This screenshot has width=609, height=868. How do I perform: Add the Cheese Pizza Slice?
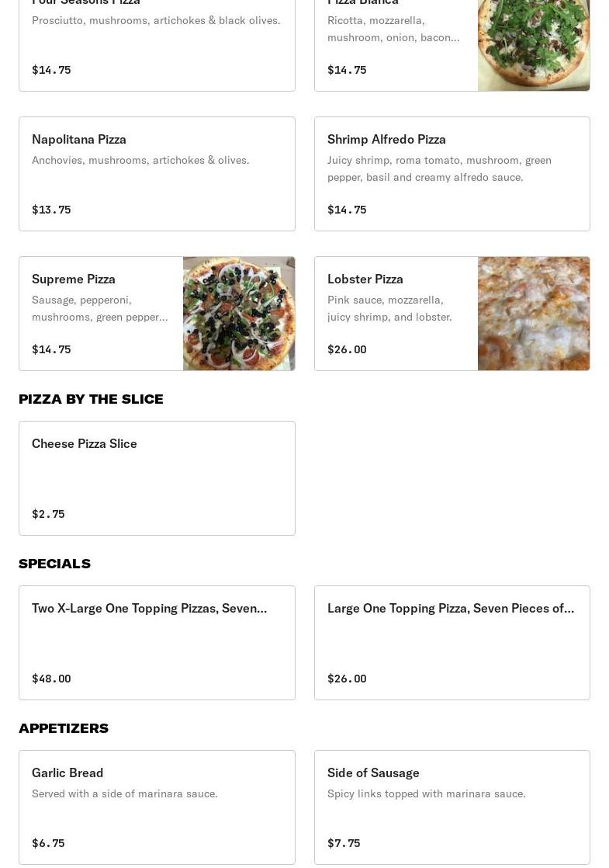pos(157,478)
